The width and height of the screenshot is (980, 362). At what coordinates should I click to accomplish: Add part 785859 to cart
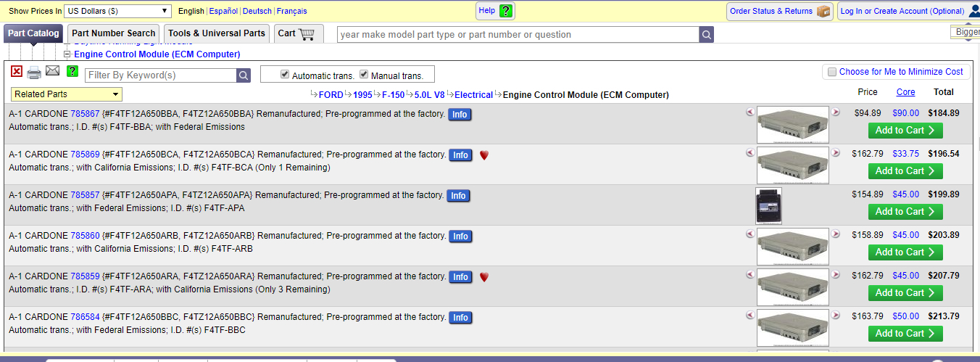(905, 293)
